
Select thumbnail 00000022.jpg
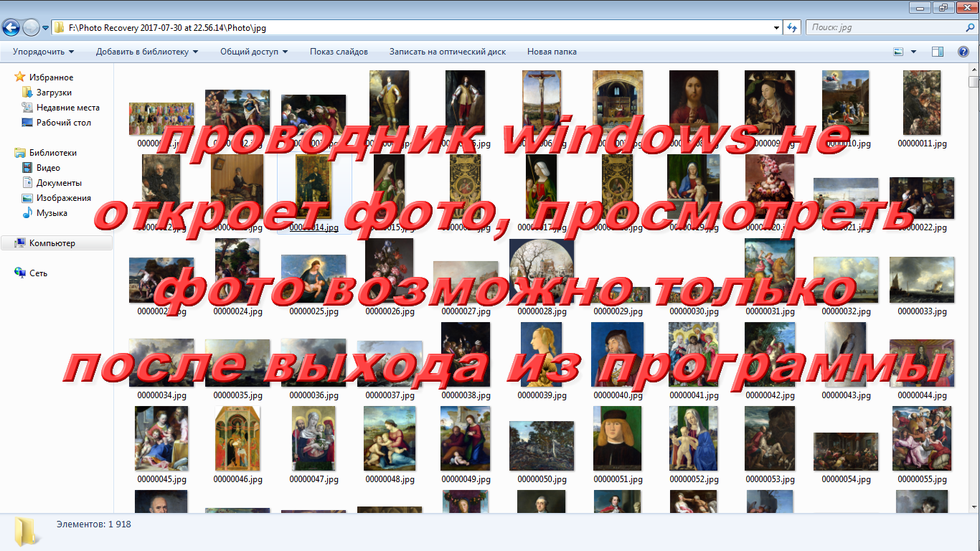pos(922,198)
